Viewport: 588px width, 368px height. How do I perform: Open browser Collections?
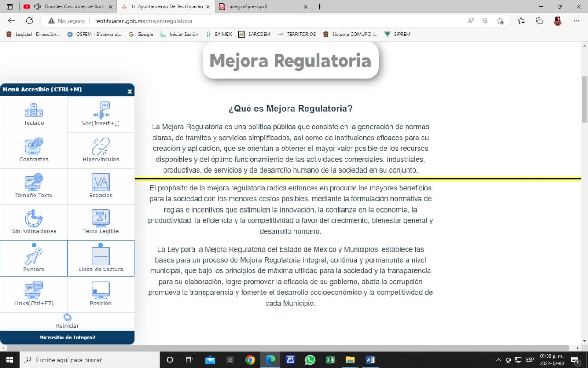[x=539, y=21]
